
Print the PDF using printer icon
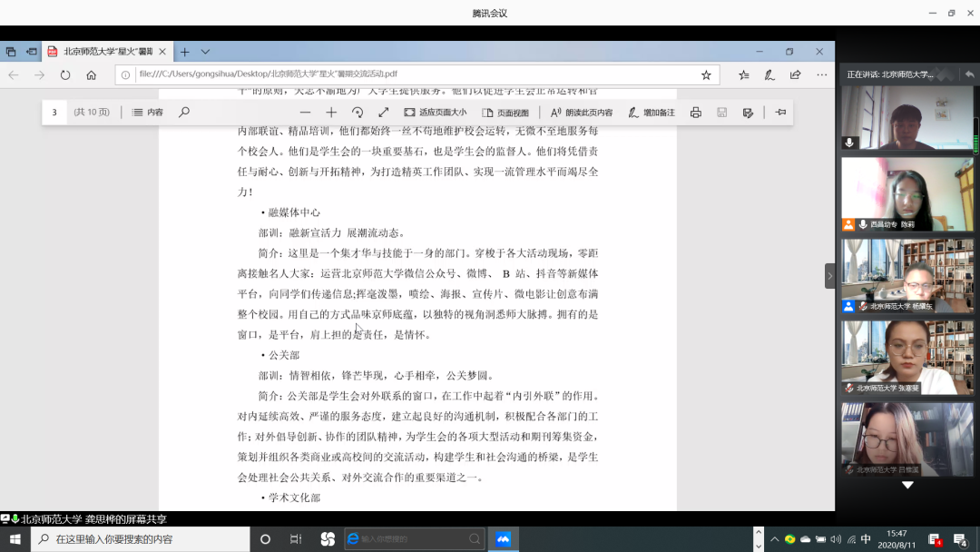[x=696, y=113]
